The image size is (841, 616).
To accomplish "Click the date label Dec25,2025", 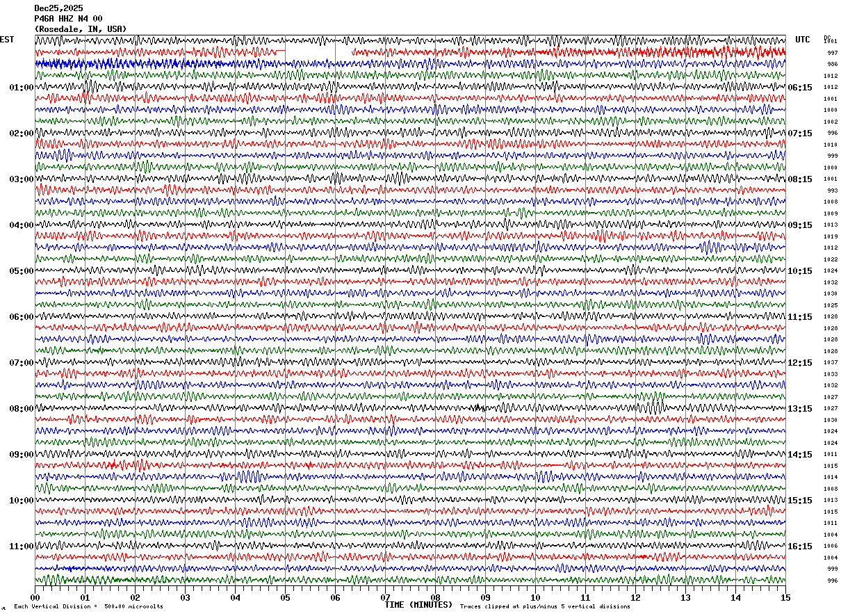I will 58,8.
